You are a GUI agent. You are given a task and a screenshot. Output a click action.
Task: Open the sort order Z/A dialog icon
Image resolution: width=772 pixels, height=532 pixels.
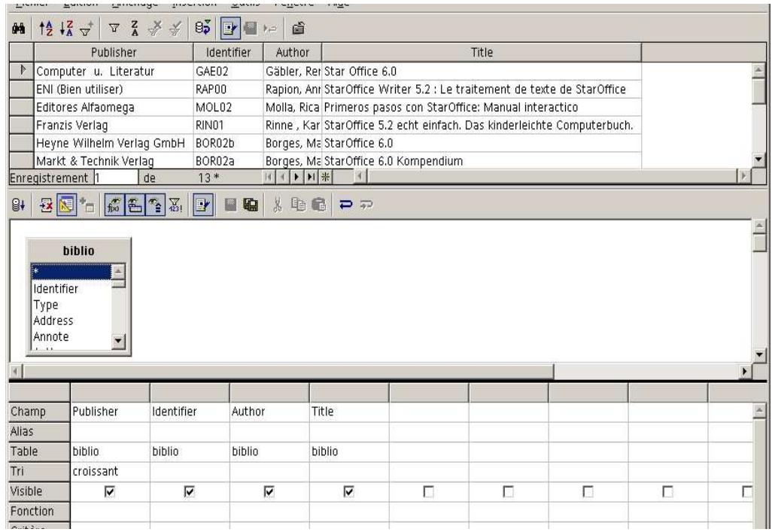(x=135, y=29)
